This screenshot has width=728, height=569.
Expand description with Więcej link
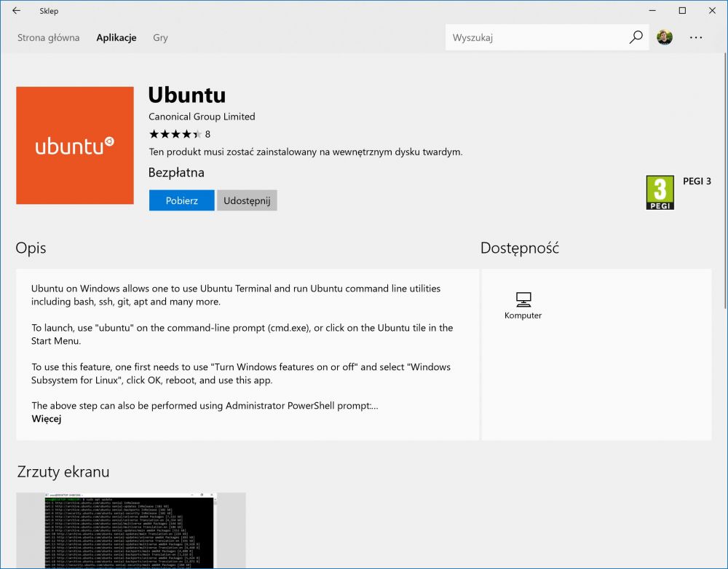47,418
